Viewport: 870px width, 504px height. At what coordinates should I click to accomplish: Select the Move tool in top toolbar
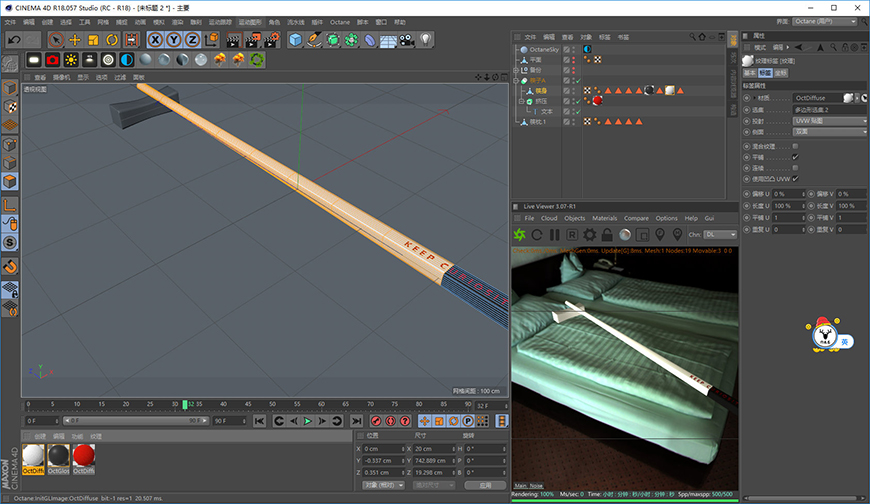pyautogui.click(x=74, y=40)
